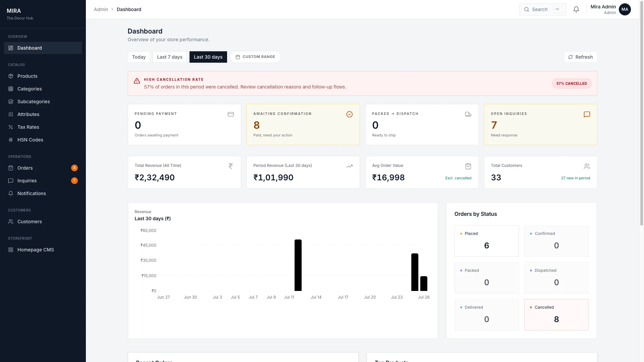Click the Customers people icon in sidebar
Screen dimensions: 644x362
click(x=11, y=222)
